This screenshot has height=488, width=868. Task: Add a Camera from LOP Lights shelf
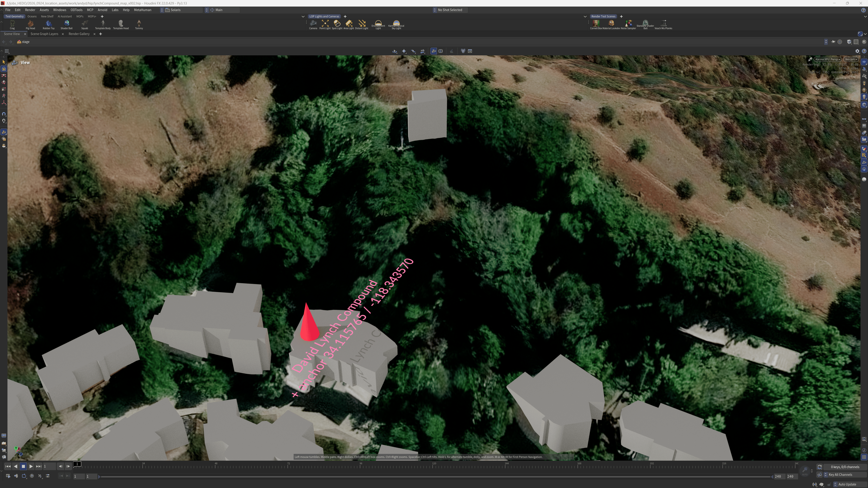(x=313, y=24)
